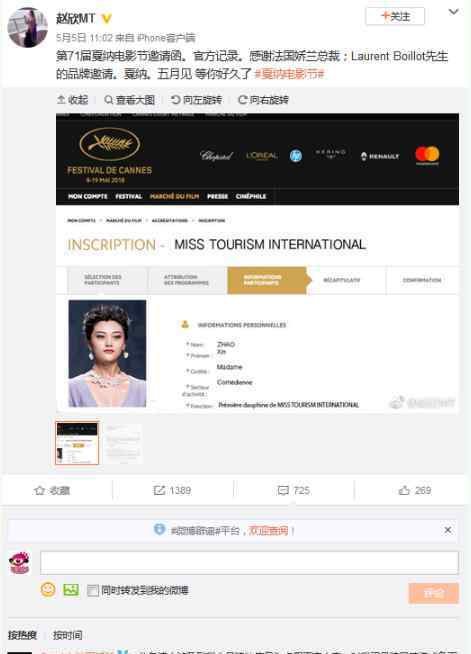471x654 pixels.
Task: Open the #戛纳电影节# hashtag
Action: pos(289,74)
